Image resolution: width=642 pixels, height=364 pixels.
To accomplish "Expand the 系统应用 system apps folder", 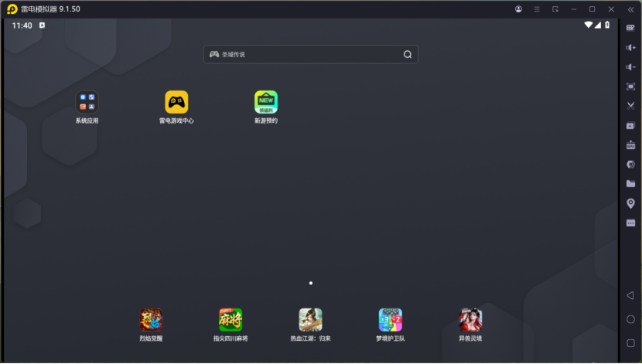I will (x=87, y=102).
